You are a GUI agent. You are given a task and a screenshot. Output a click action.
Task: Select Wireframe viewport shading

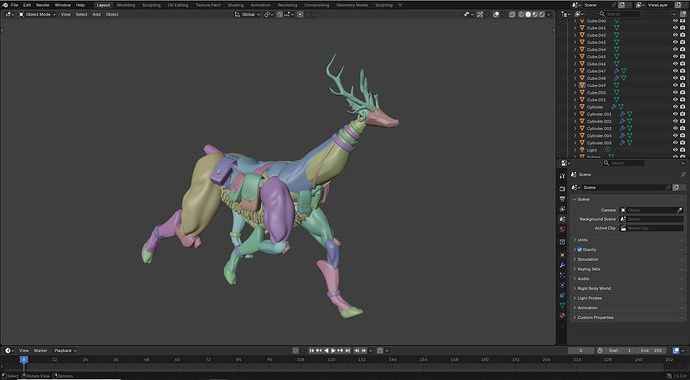pyautogui.click(x=521, y=14)
